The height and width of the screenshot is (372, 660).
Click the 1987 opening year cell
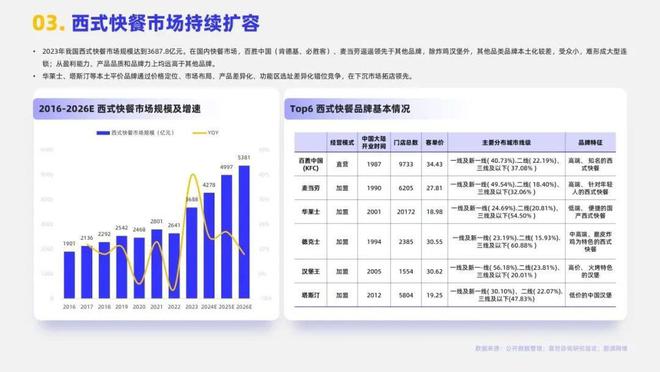[374, 165]
